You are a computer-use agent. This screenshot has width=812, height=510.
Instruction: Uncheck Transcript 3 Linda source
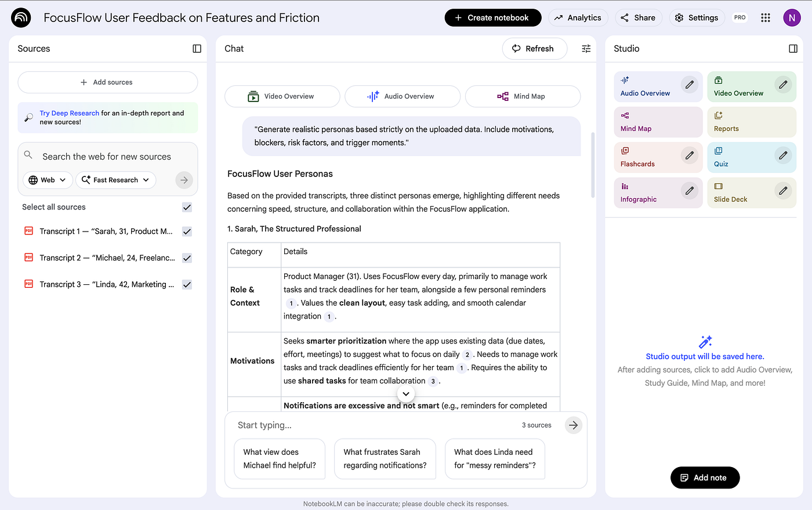(187, 285)
